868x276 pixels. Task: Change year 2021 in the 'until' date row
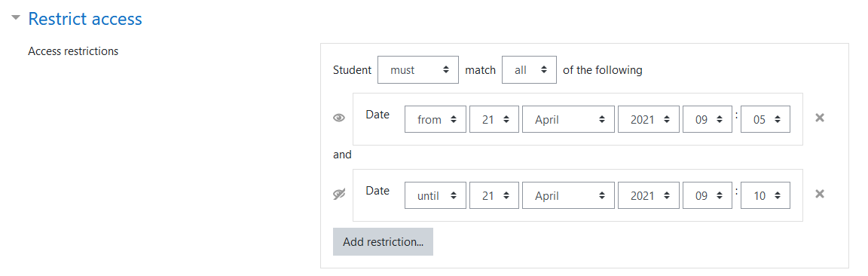(x=649, y=195)
